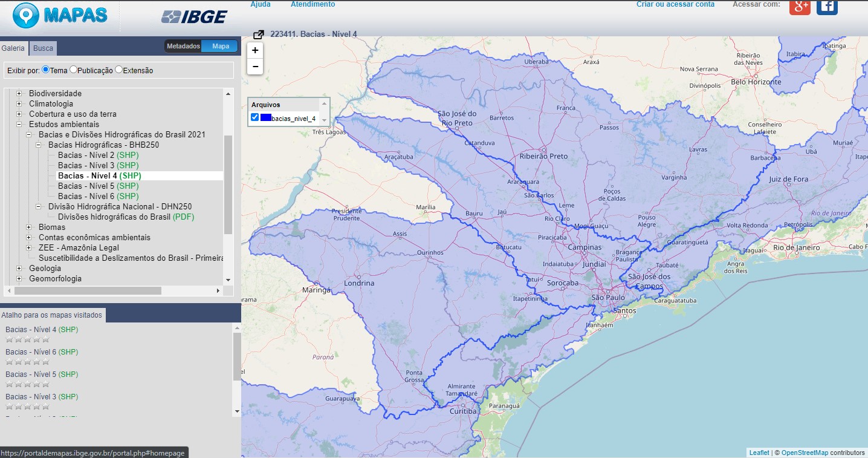Click the MAPAS portal logo

(60, 15)
